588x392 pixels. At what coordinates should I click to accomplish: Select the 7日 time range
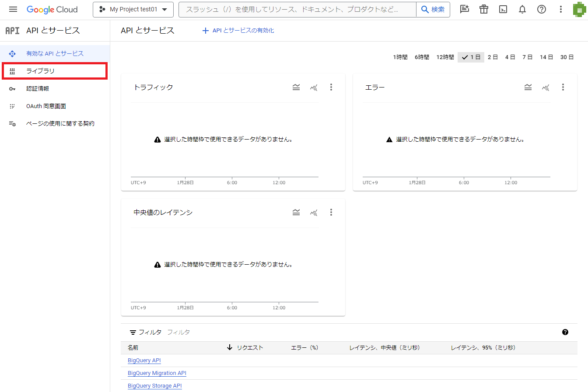(x=528, y=57)
